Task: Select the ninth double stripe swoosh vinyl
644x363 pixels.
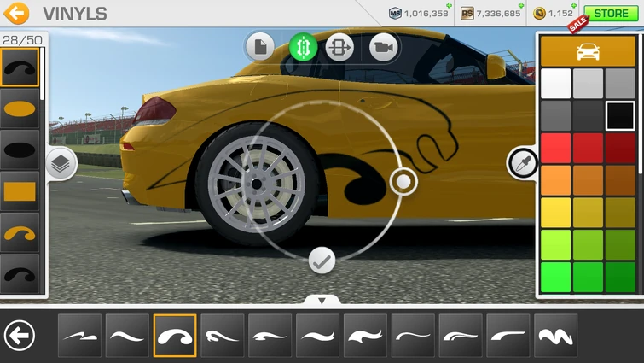Action: (461, 336)
